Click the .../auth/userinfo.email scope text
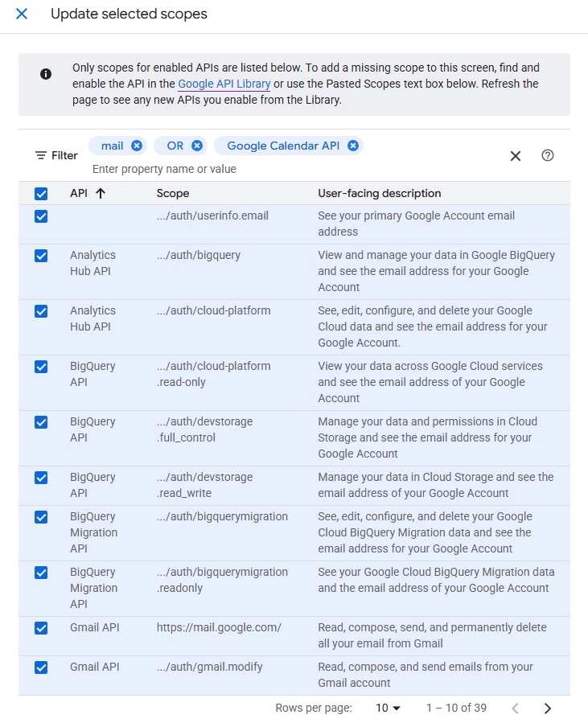This screenshot has height=727, width=588. click(212, 216)
